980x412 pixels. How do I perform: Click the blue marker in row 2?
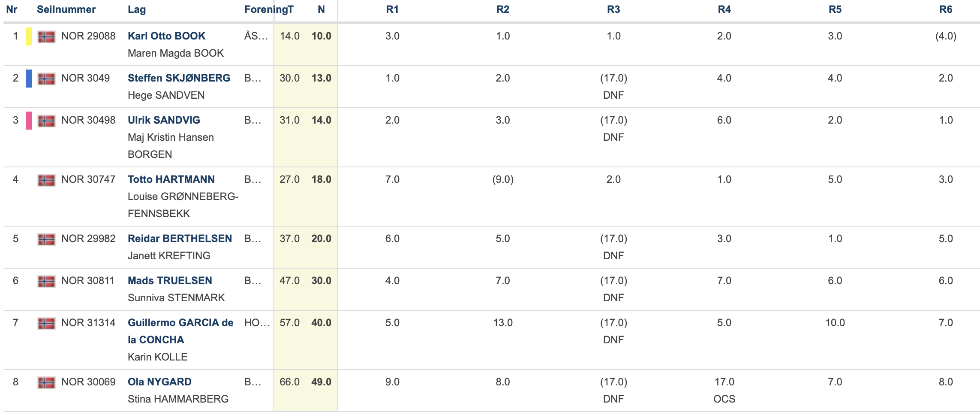pos(29,79)
